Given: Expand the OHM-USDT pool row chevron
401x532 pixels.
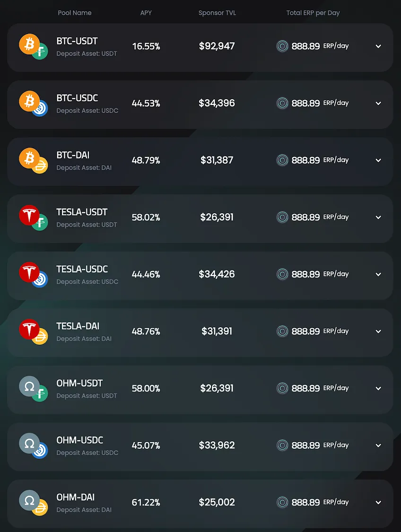Looking at the screenshot, I should 378,388.
